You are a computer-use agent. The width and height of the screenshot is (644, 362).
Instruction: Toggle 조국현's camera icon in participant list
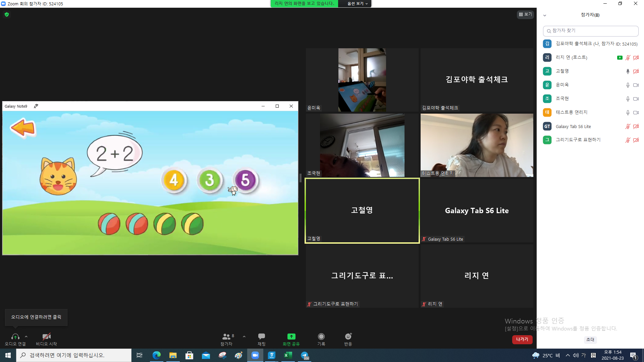click(636, 99)
